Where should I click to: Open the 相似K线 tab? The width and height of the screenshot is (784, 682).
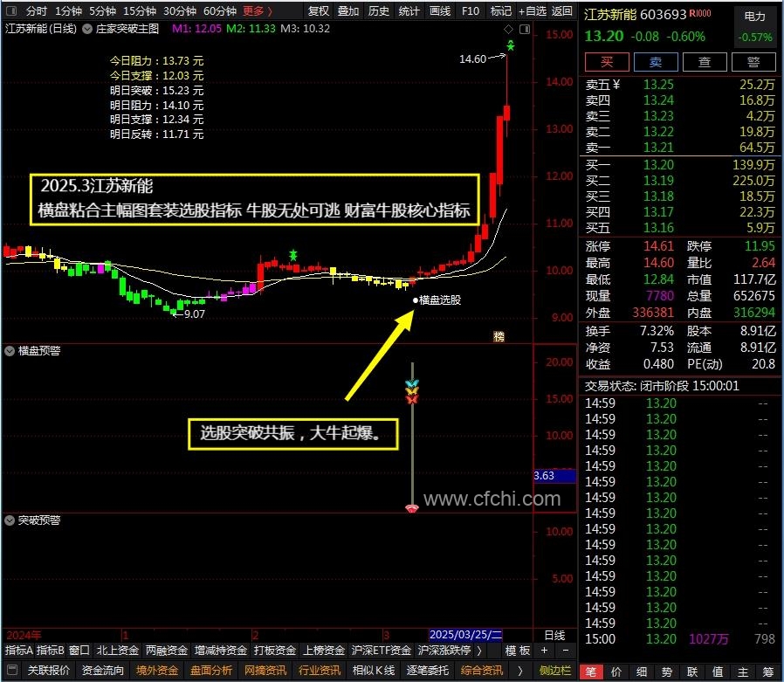(x=374, y=670)
